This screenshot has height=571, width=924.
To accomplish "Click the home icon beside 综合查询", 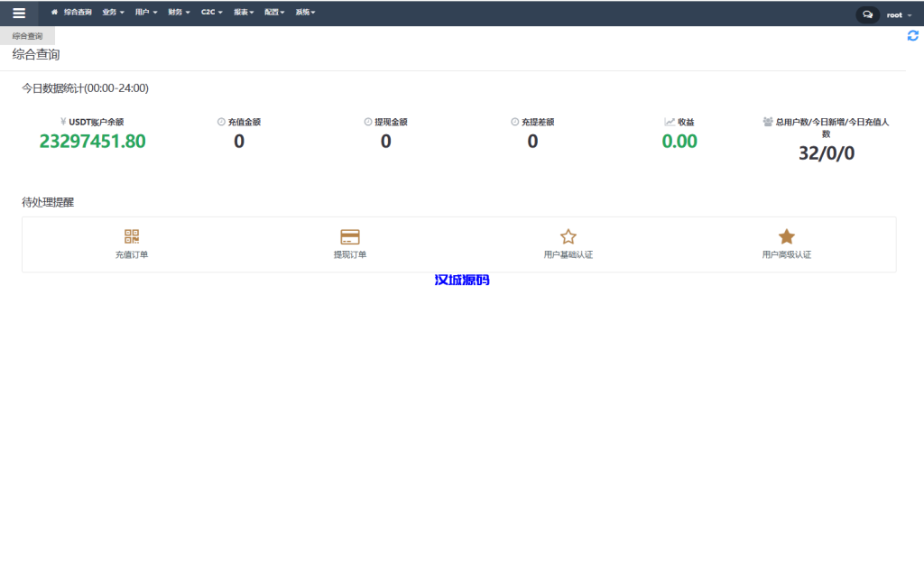I will 55,14.
